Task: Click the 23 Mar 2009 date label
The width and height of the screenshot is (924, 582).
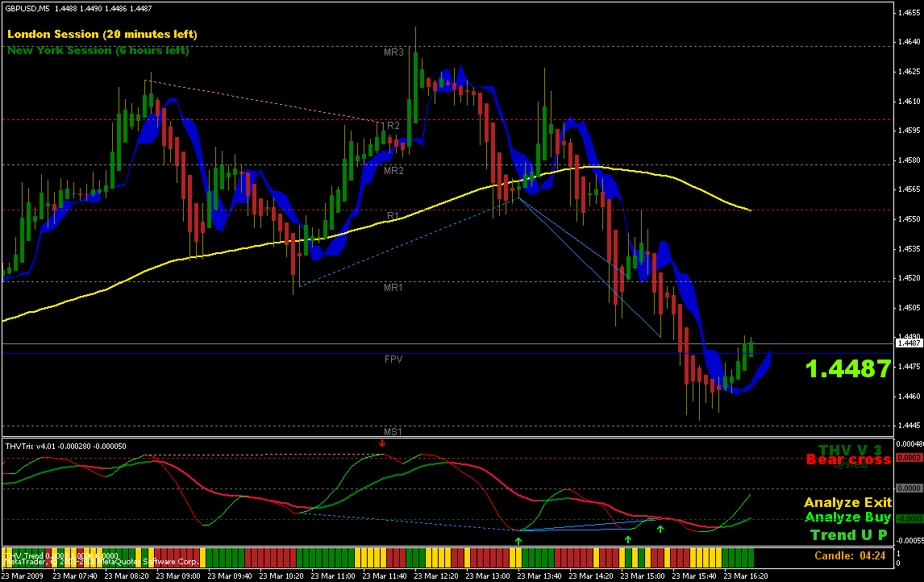Action: point(23,576)
